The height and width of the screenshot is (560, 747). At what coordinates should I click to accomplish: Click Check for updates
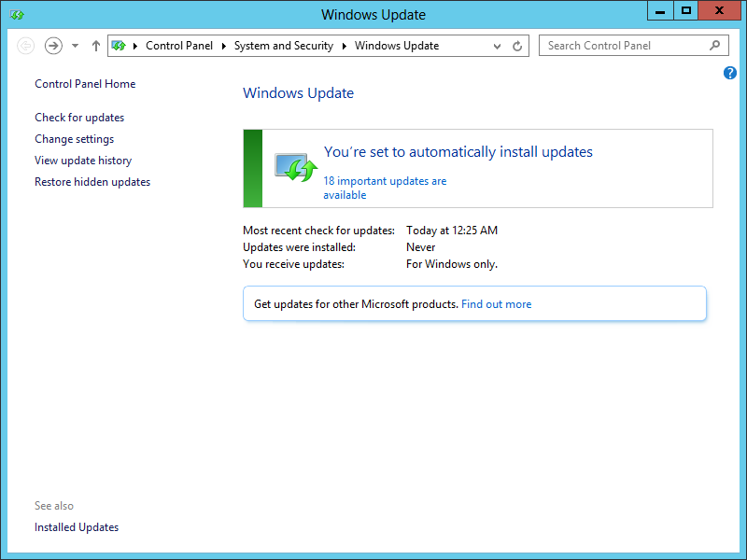[79, 118]
